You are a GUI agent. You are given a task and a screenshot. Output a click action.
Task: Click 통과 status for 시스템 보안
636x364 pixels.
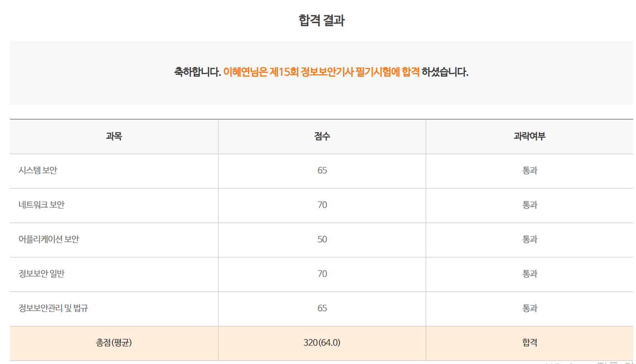(x=529, y=171)
